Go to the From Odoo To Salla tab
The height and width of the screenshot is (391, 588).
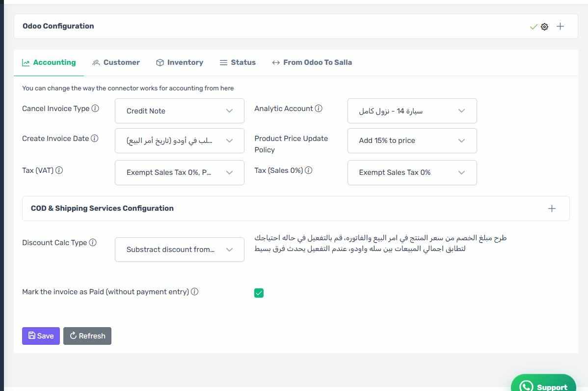coord(312,63)
